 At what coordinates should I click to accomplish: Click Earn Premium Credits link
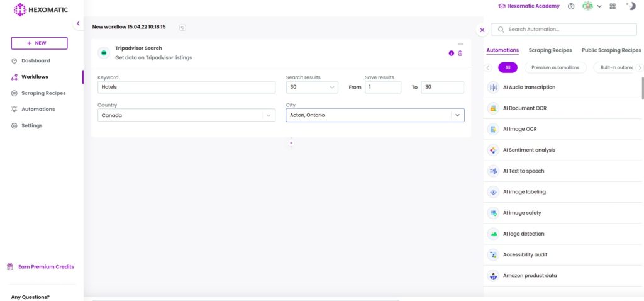click(x=46, y=267)
